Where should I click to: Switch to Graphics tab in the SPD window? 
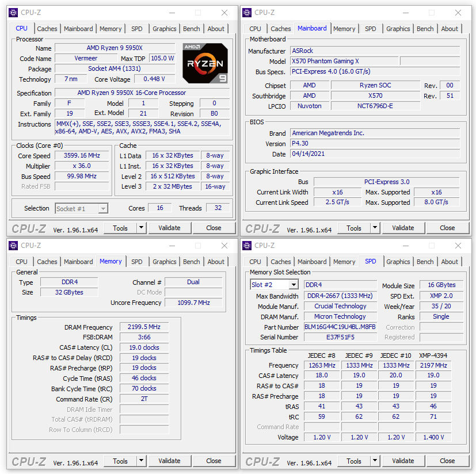398,262
